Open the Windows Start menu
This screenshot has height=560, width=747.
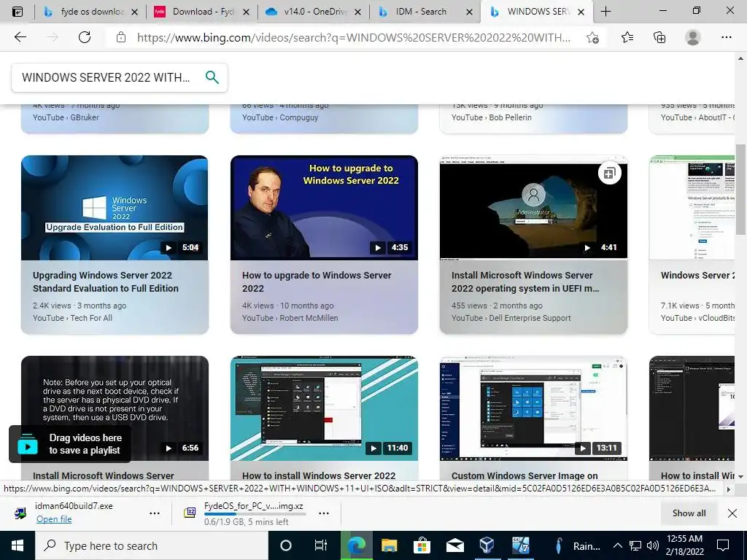[18, 545]
